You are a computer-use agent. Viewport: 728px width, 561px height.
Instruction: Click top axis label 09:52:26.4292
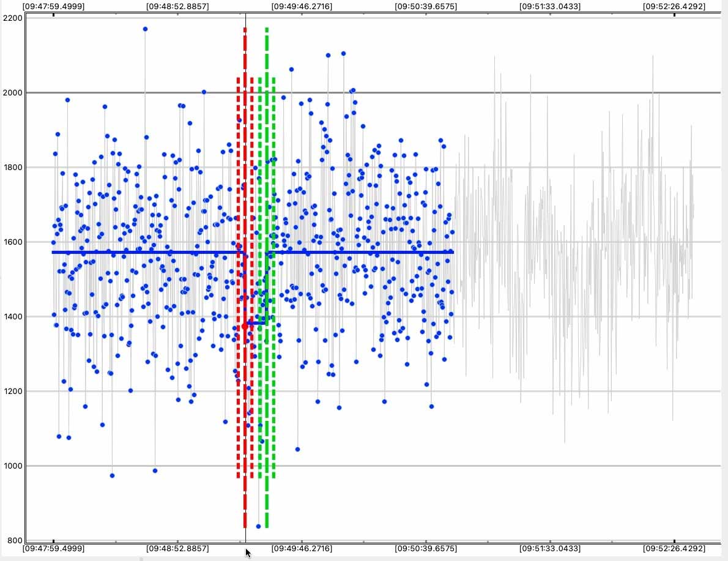pyautogui.click(x=674, y=7)
